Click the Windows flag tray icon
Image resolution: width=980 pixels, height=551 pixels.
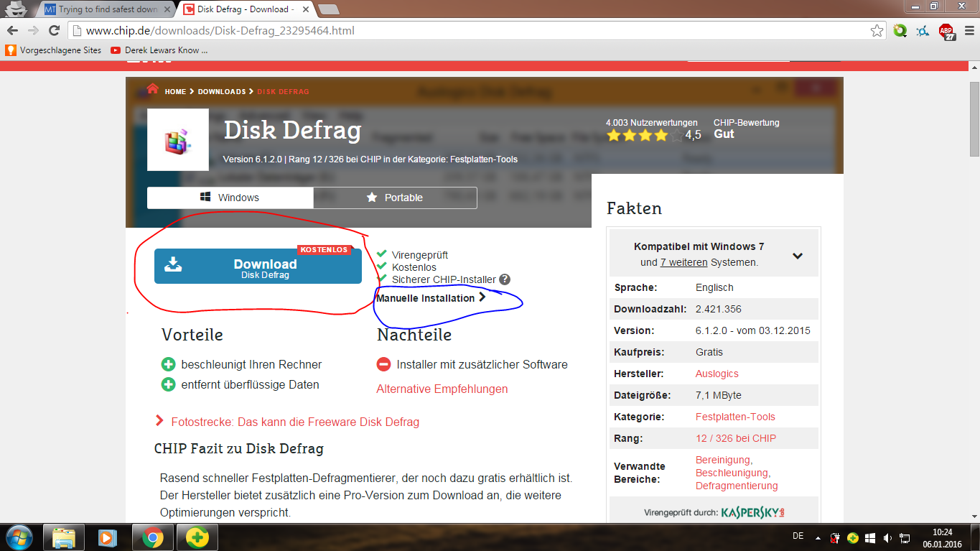[x=870, y=537]
